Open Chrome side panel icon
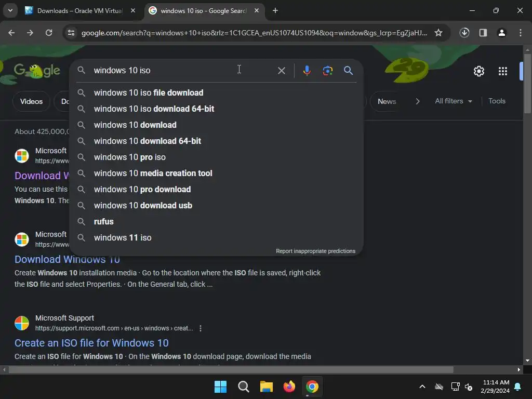This screenshot has height=399, width=532. point(483,33)
